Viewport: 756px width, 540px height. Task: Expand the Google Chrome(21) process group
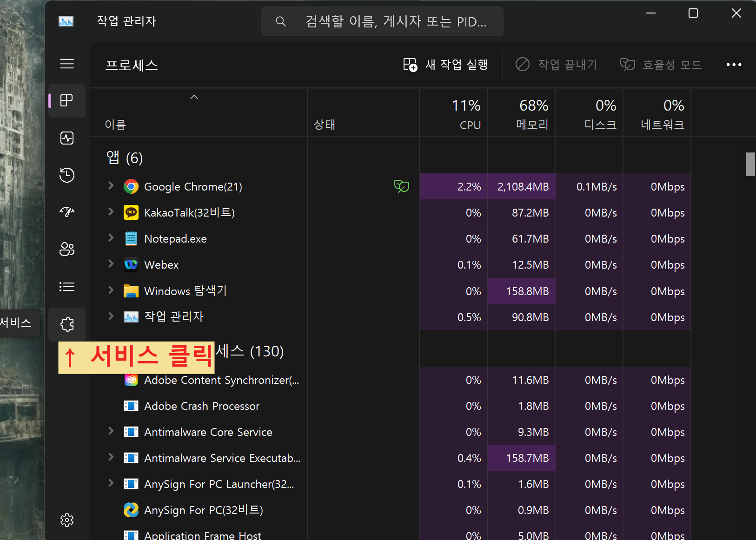coord(111,186)
